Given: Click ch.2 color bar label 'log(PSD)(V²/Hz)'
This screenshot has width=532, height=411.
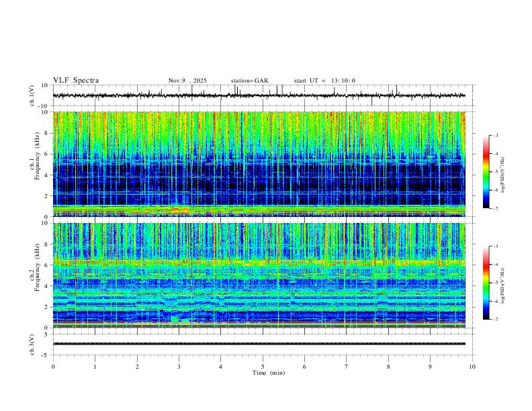Looking at the screenshot, I should pos(503,285).
